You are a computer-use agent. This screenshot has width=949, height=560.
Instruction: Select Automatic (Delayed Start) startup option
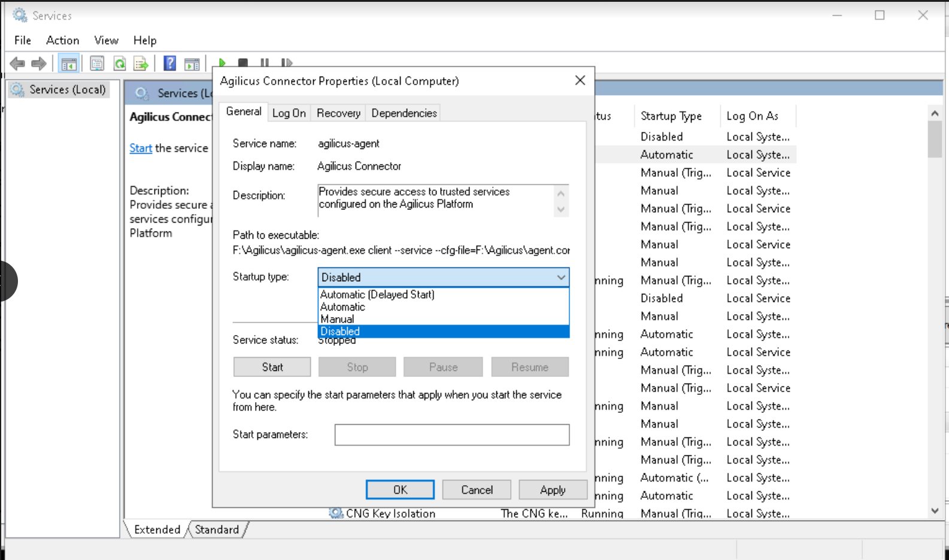click(377, 294)
